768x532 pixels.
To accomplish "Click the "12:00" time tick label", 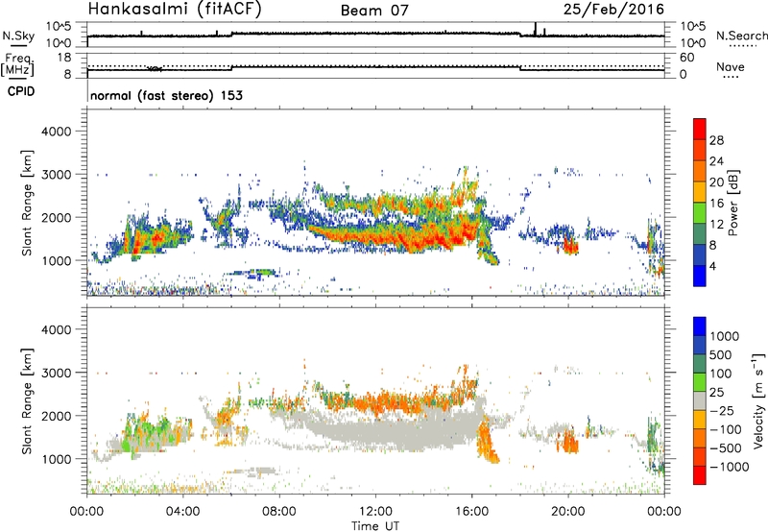I will point(375,512).
